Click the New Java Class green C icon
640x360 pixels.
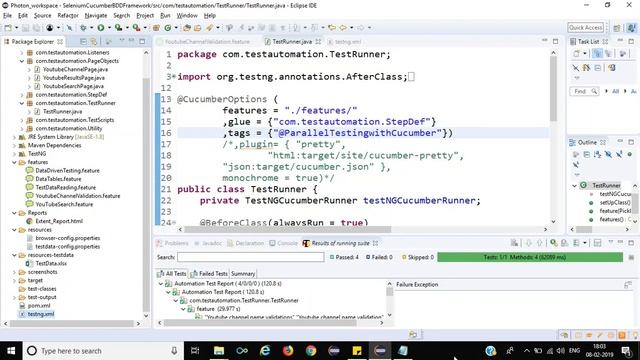167,28
